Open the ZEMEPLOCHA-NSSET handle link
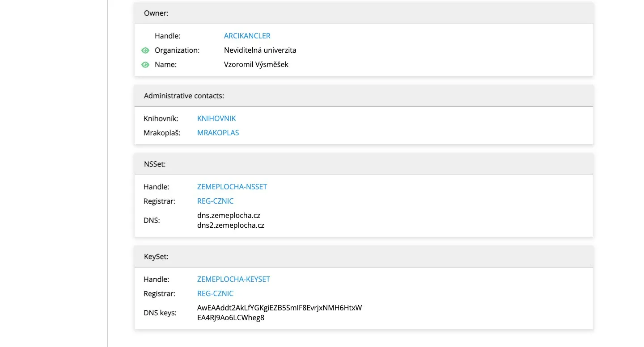644x347 pixels. point(232,187)
